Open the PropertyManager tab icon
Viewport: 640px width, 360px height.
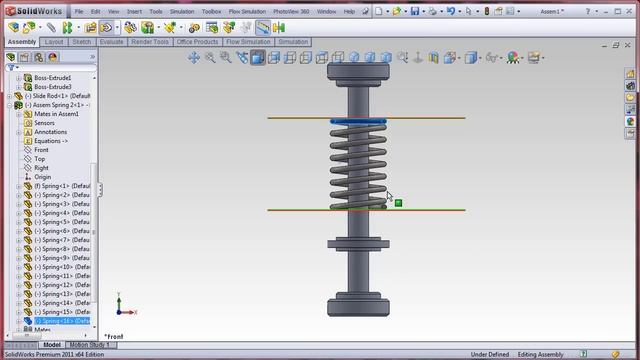[24, 57]
